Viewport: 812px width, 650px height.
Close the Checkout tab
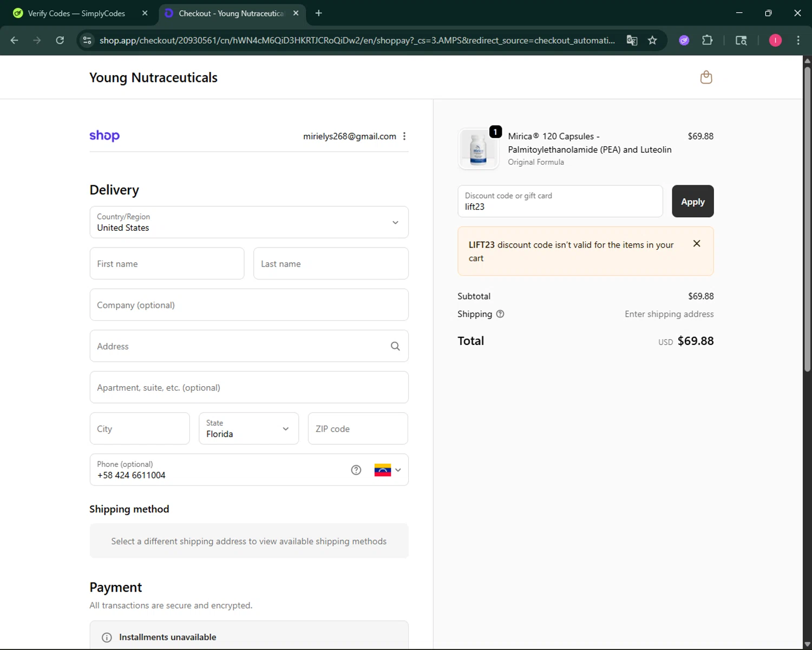coord(296,13)
